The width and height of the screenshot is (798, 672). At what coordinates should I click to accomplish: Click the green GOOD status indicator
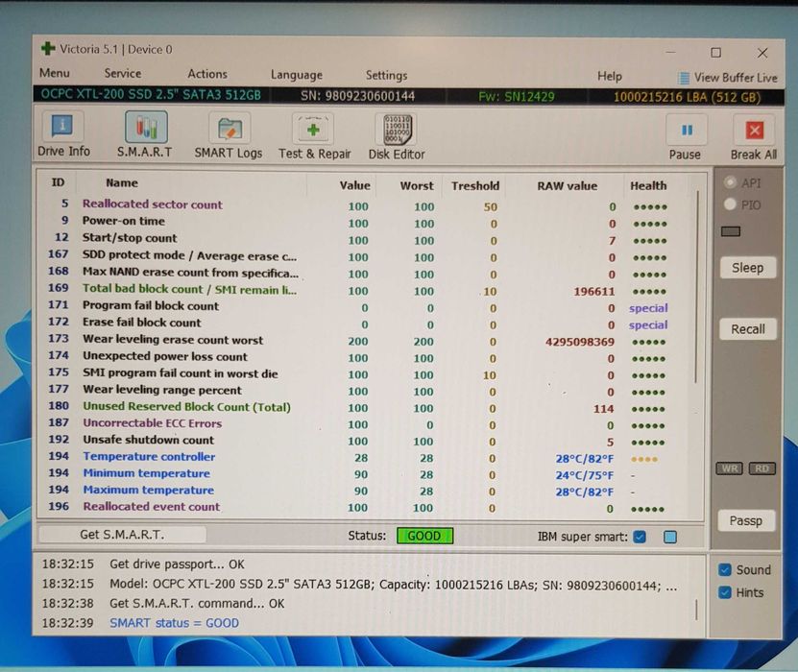click(424, 536)
